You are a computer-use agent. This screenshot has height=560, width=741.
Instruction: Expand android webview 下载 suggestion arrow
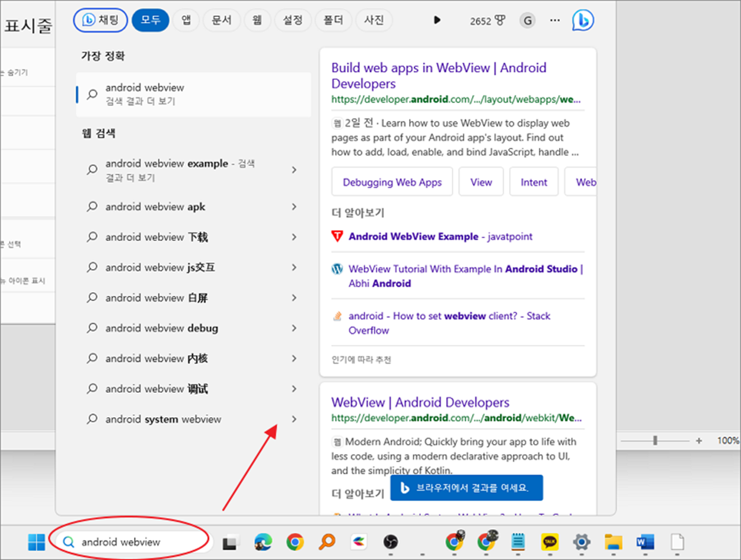[x=294, y=237]
